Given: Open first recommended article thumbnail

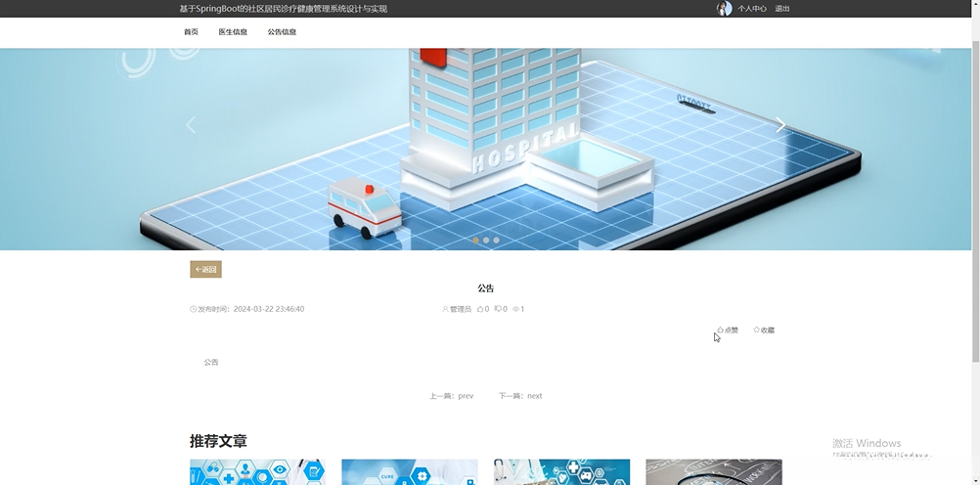Looking at the screenshot, I should [x=257, y=472].
